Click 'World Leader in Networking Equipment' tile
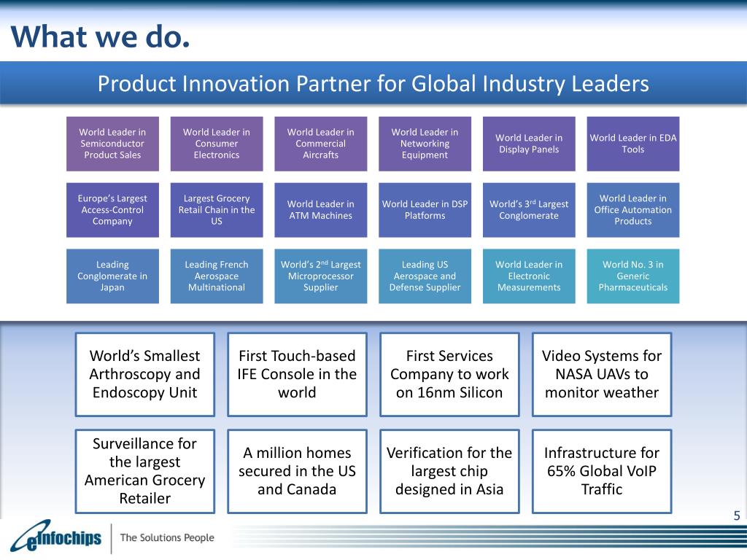This screenshot has height=560, width=747. click(x=425, y=144)
